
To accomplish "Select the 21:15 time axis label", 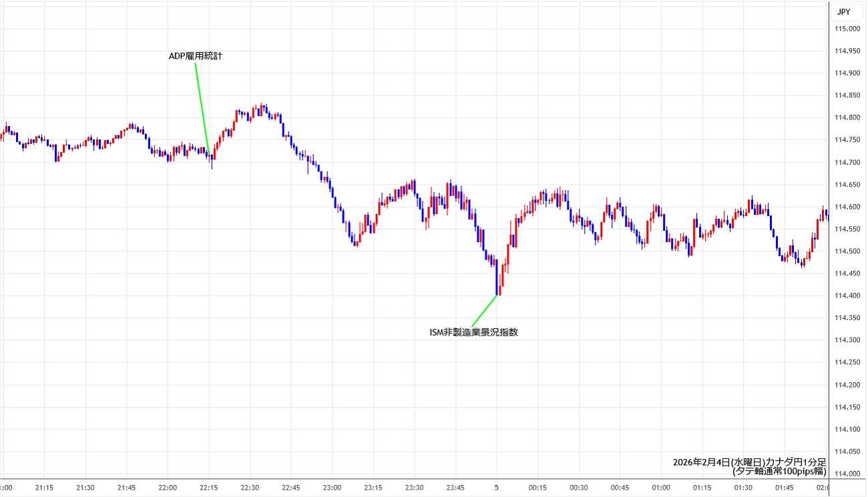I will click(x=45, y=487).
